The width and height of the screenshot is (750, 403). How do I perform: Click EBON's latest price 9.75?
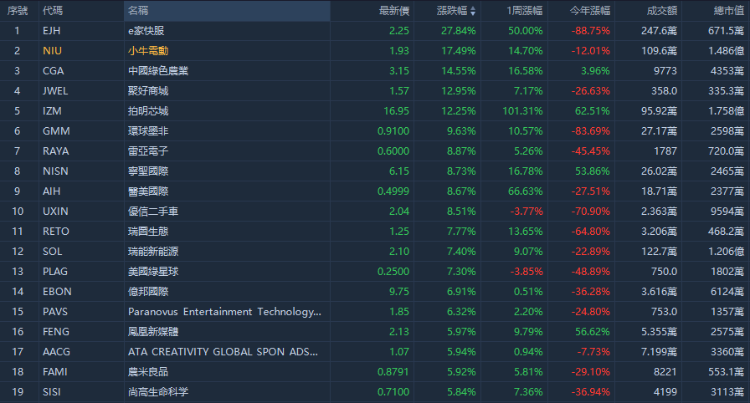click(399, 292)
